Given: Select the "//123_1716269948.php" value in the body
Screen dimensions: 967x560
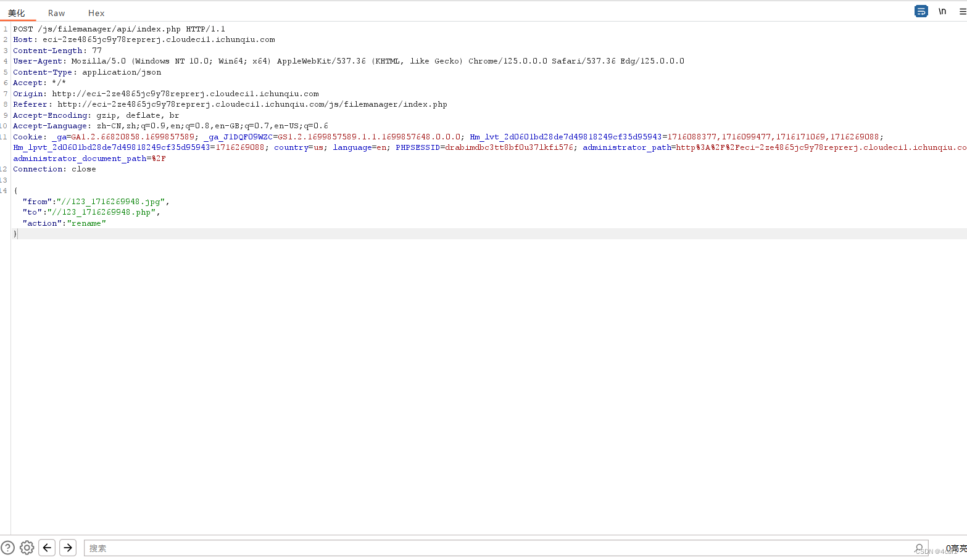Looking at the screenshot, I should click(x=103, y=212).
